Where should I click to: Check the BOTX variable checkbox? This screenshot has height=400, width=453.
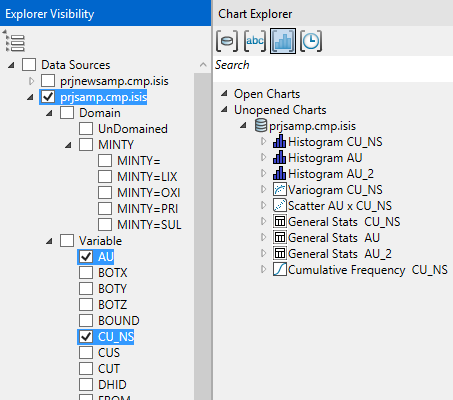[x=86, y=273]
